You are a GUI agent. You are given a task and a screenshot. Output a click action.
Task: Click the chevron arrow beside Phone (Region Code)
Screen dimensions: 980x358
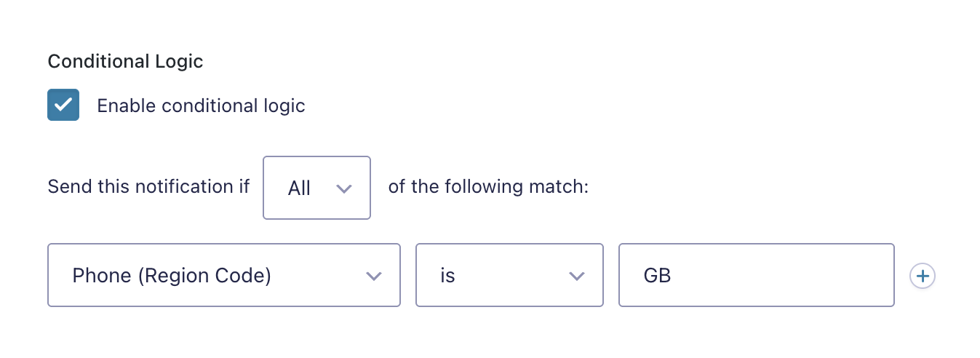click(x=374, y=276)
